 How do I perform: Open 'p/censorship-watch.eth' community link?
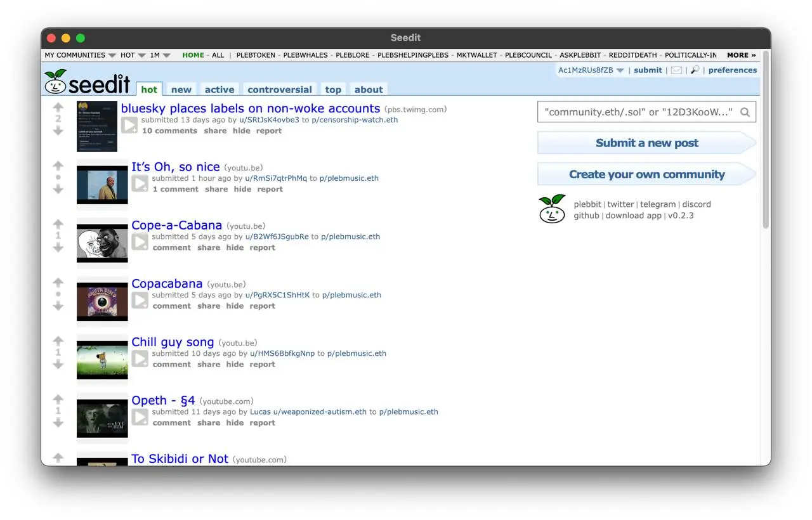coord(355,120)
